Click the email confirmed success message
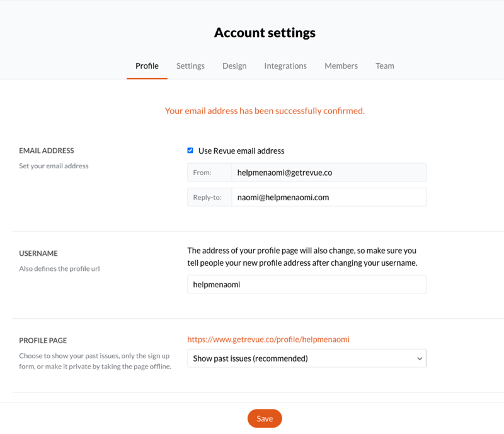This screenshot has height=434, width=504. click(265, 111)
